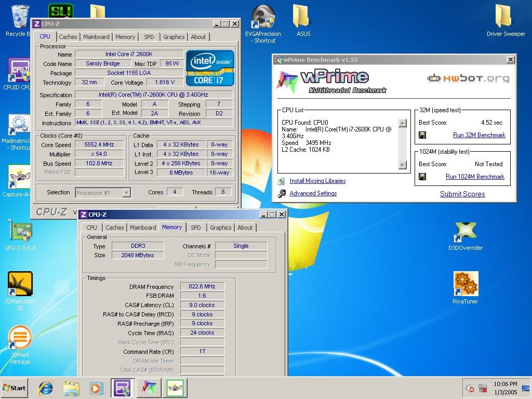Run the 1024M Benchmark in wPrime
This screenshot has height=399, width=532.
click(x=475, y=177)
